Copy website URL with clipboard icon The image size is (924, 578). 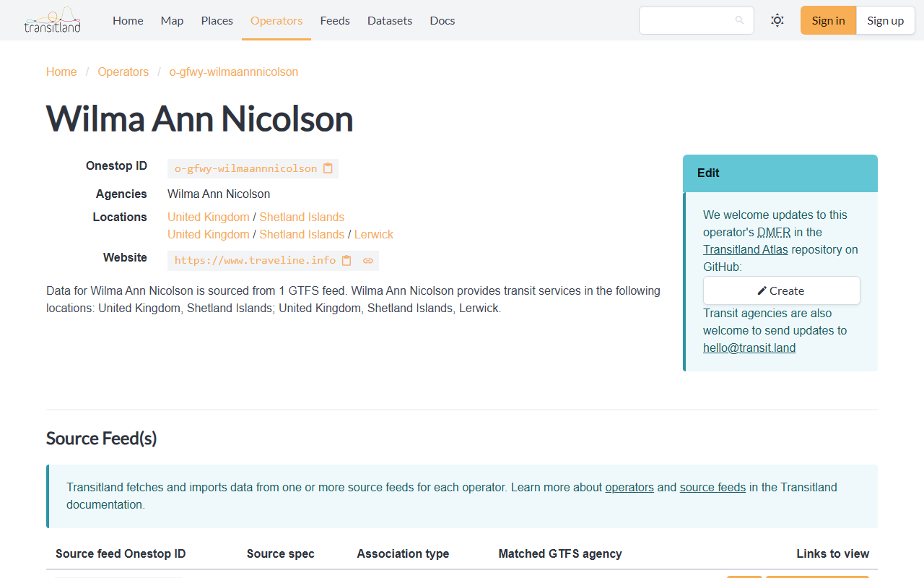(346, 261)
